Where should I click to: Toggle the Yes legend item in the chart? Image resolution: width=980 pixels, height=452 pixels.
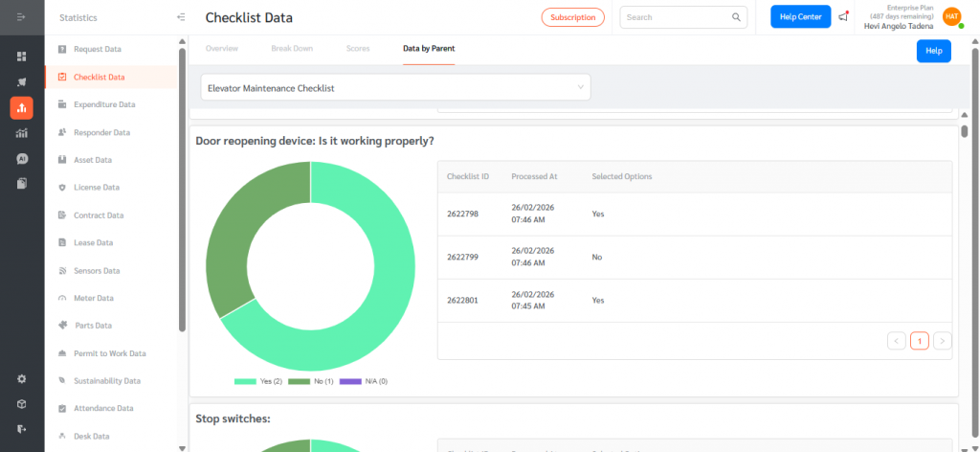point(258,381)
